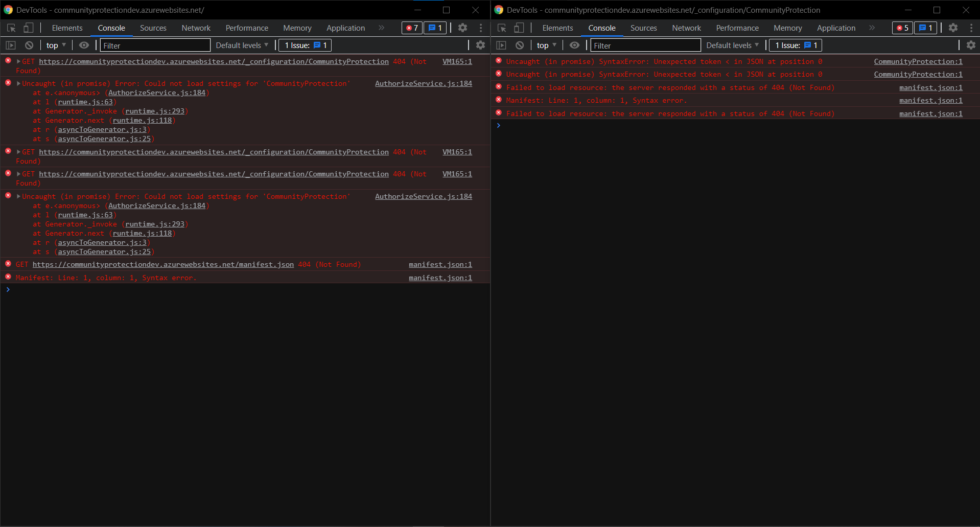980x527 pixels.
Task: Open asyncToGenerator.js:25 link in second stack trace
Action: pos(104,251)
